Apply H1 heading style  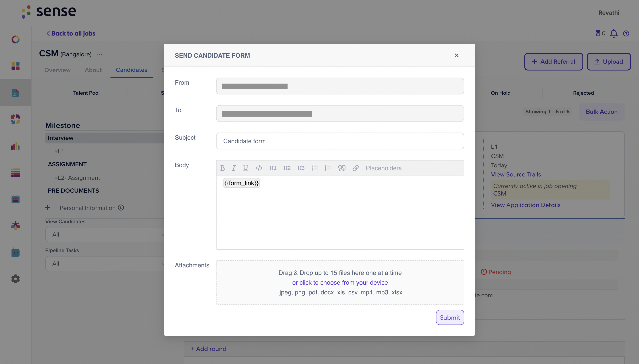coord(273,168)
